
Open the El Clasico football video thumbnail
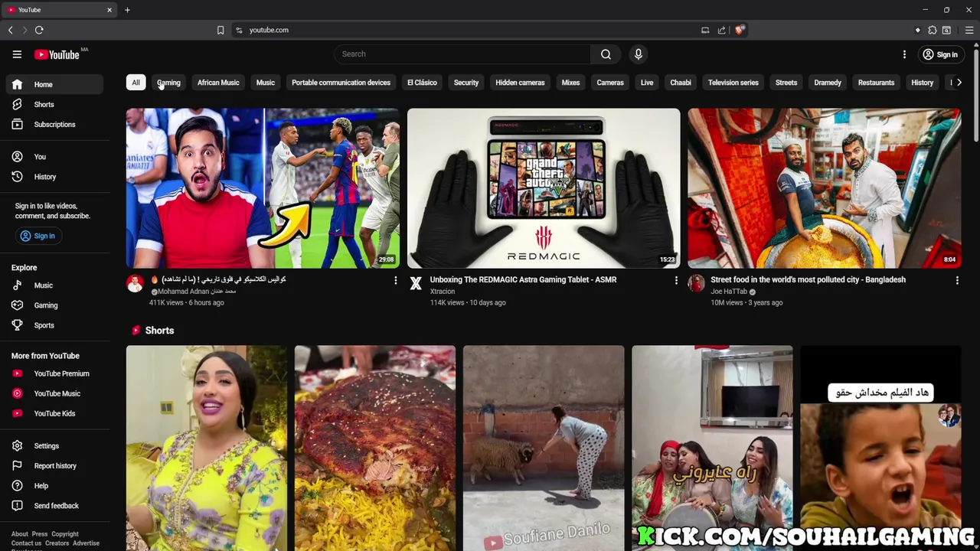point(263,188)
